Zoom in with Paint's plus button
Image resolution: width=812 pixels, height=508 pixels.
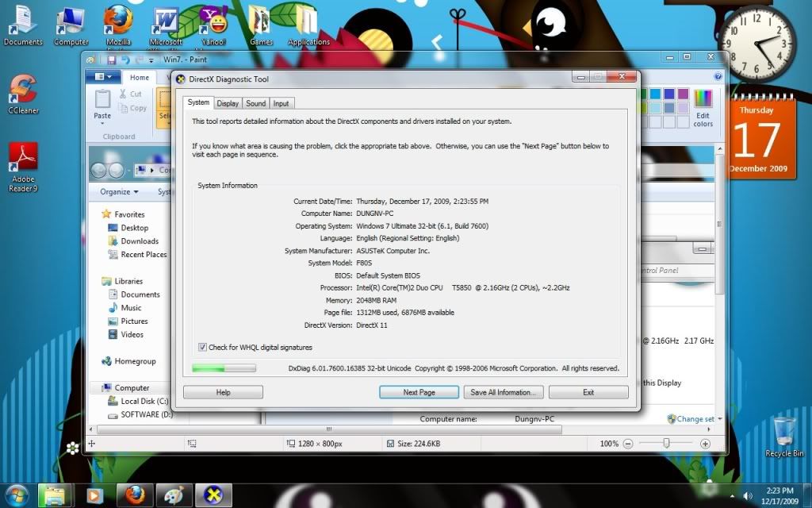(x=705, y=444)
